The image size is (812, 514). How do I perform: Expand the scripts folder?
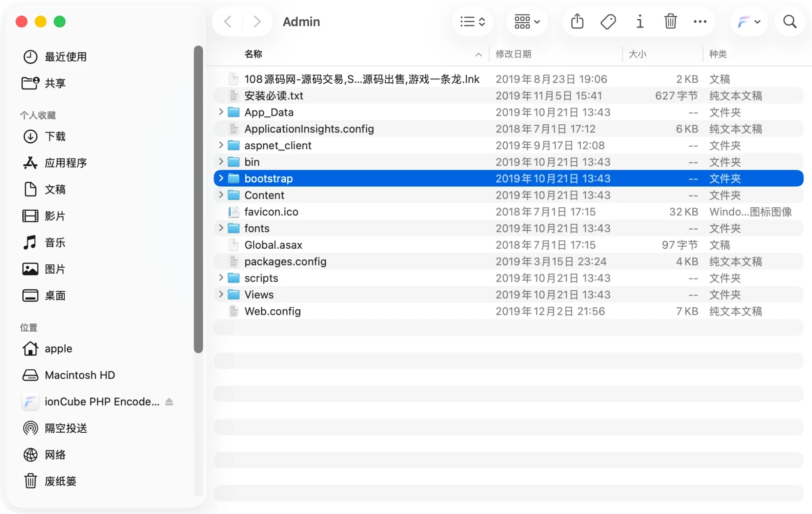pyautogui.click(x=221, y=278)
